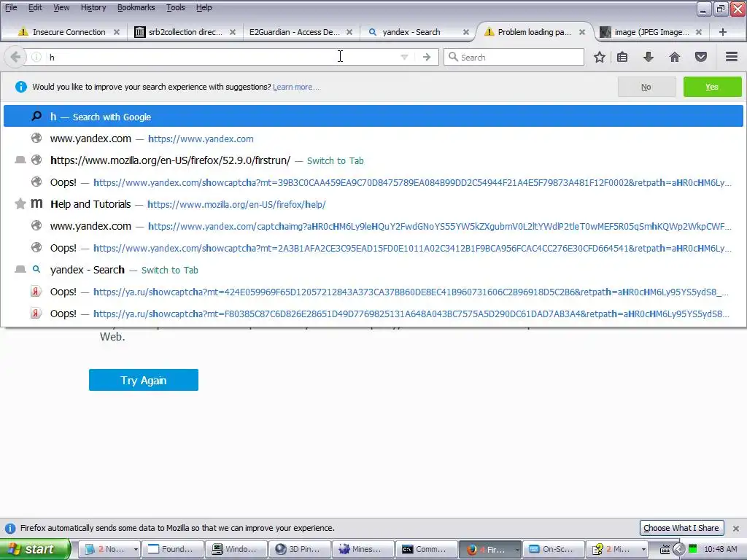The image size is (747, 560).
Task: Select Help and Tutorials bookmark suggestion
Action: click(x=373, y=204)
